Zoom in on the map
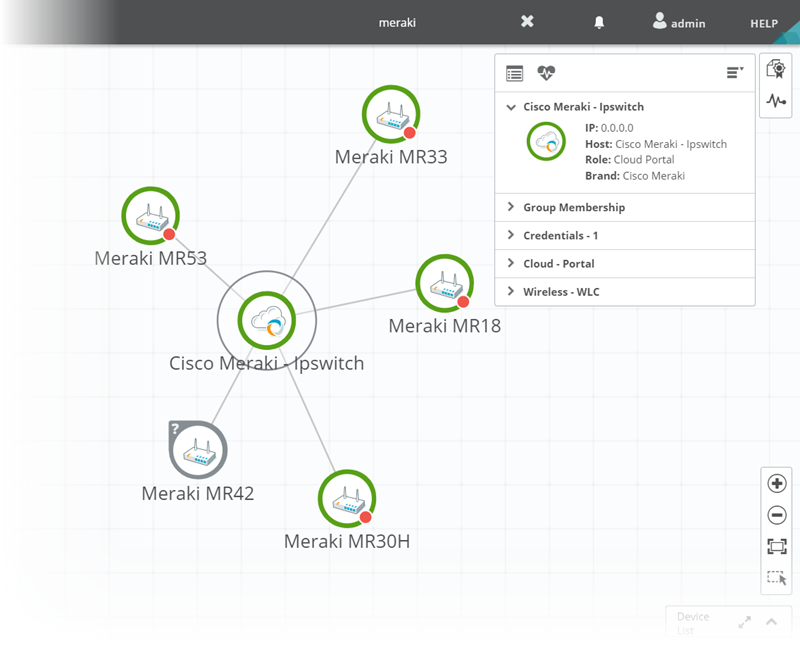The height and width of the screenshot is (645, 800). coord(776,483)
